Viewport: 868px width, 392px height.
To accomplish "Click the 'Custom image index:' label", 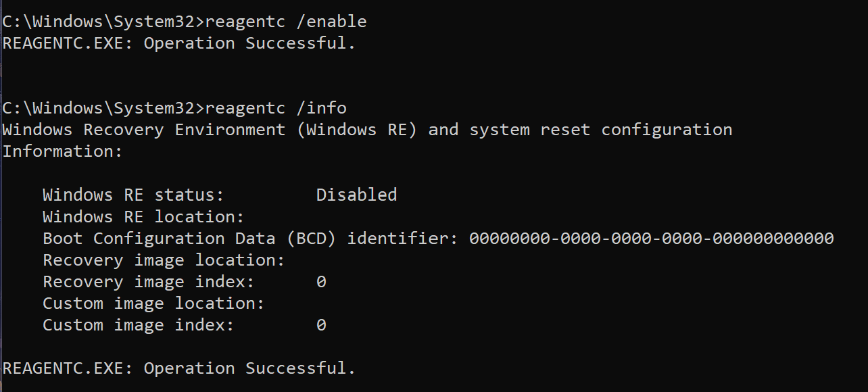I will click(139, 325).
